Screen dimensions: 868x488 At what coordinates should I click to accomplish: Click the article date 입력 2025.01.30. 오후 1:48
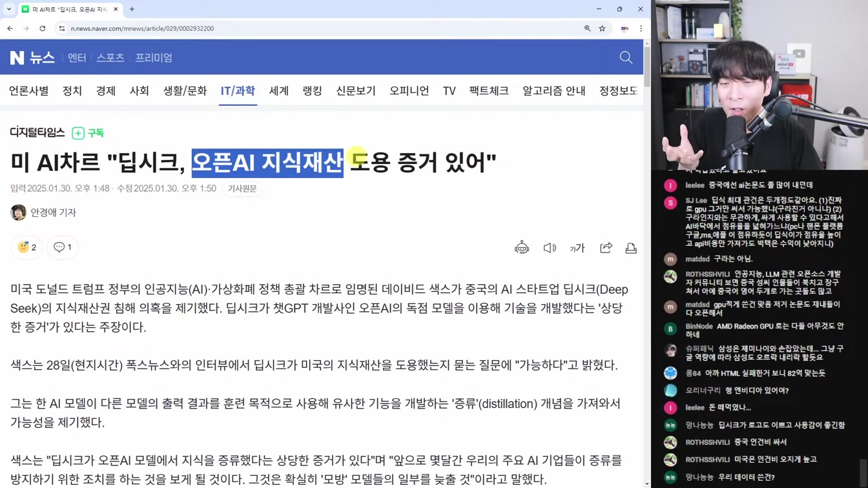[x=59, y=188]
